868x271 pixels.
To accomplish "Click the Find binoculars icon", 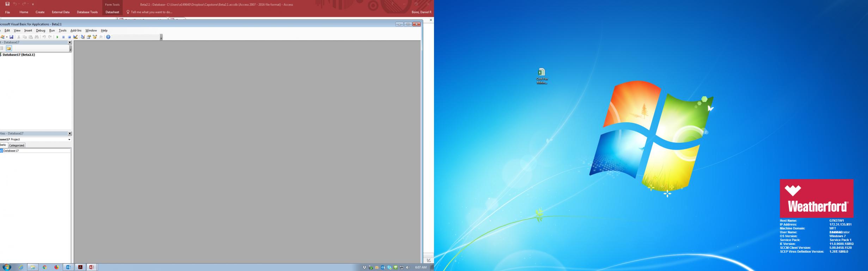I will (x=37, y=37).
